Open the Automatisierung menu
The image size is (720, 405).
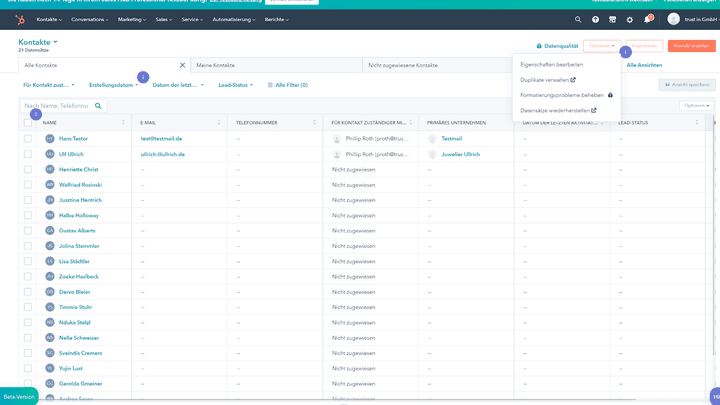tap(234, 20)
